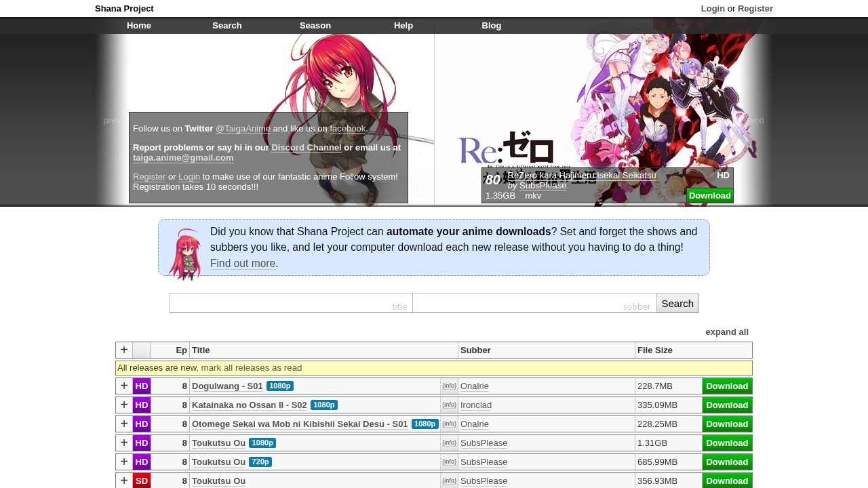Go to previous banner slide
The image size is (868, 488).
112,121
